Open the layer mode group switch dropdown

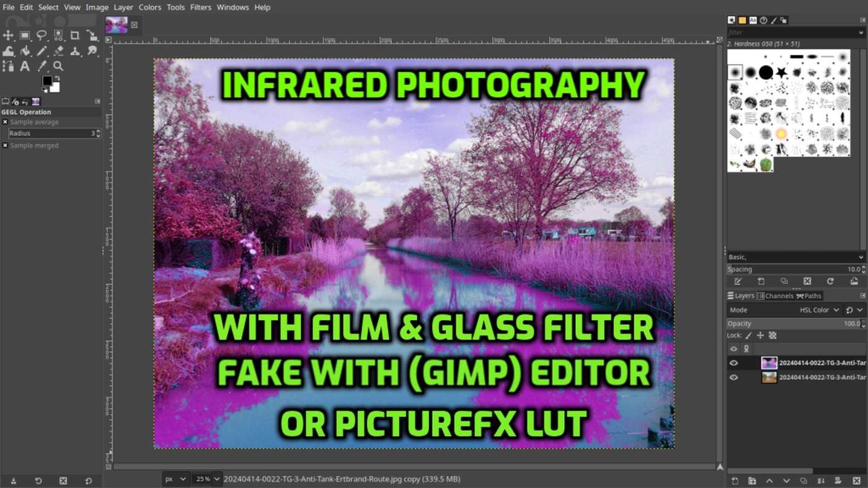(854, 310)
